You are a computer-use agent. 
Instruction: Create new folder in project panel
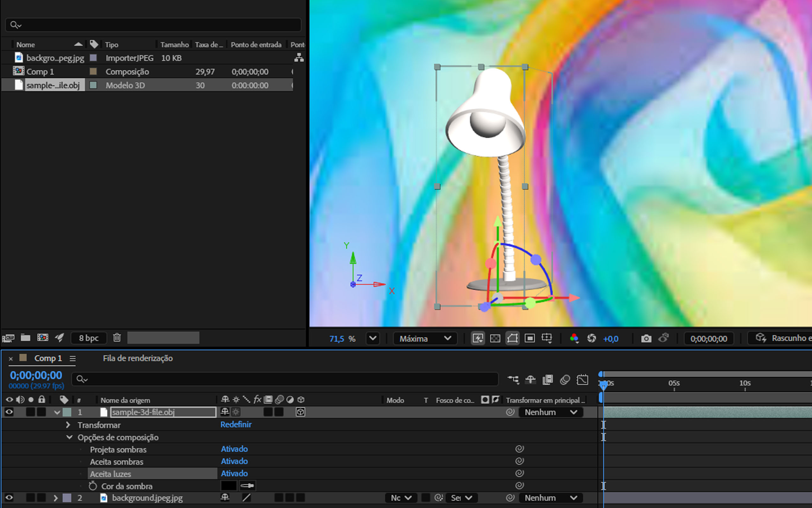tap(26, 338)
